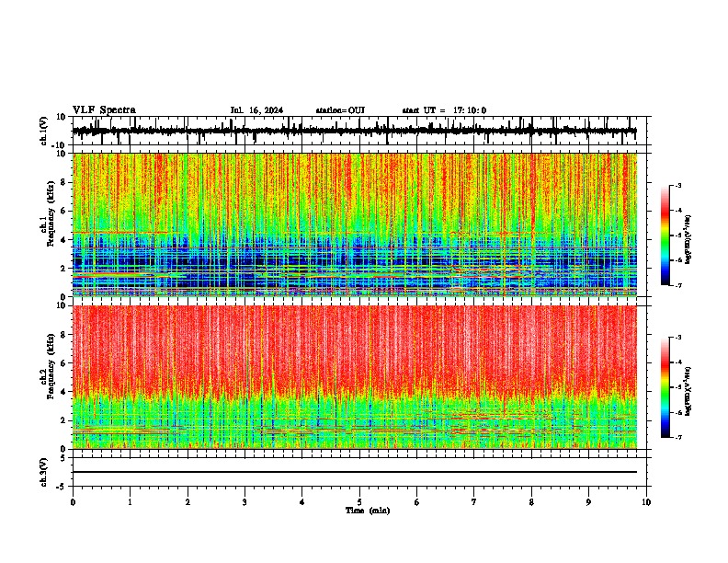Click ch.1 frequency axis tick "8"

tap(63, 182)
